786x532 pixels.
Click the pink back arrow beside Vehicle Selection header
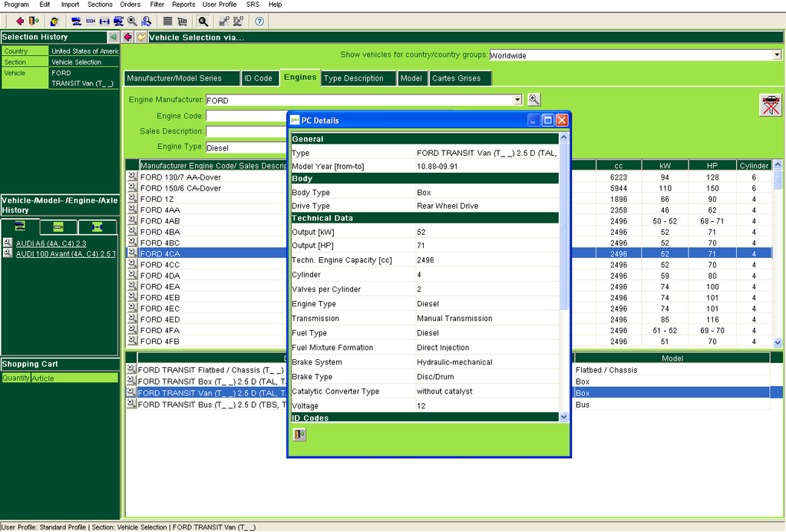(128, 37)
